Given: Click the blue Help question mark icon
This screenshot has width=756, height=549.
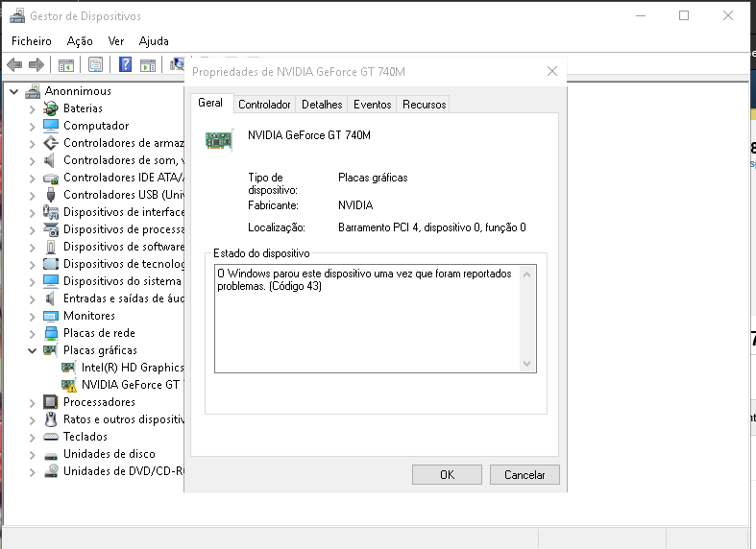Looking at the screenshot, I should pos(125,64).
